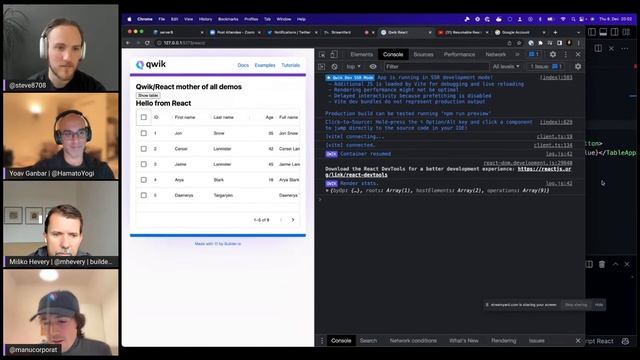Open the Performance tab in DevTools
The image size is (640, 360).
coord(459,54)
